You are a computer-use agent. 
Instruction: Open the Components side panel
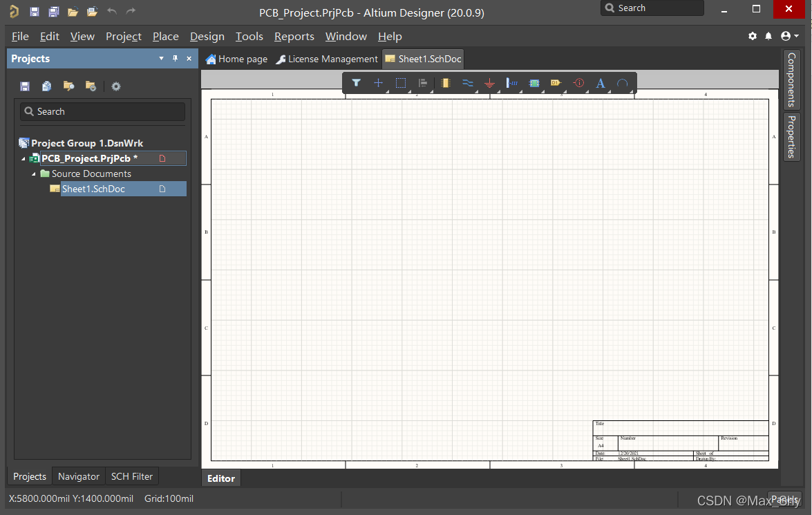point(791,79)
